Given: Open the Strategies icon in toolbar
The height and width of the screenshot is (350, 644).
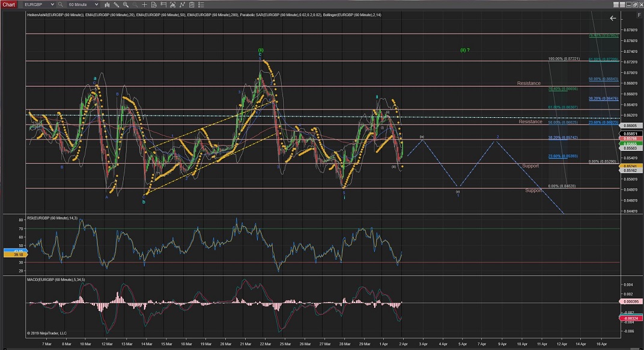Looking at the screenshot, I should click(182, 5).
